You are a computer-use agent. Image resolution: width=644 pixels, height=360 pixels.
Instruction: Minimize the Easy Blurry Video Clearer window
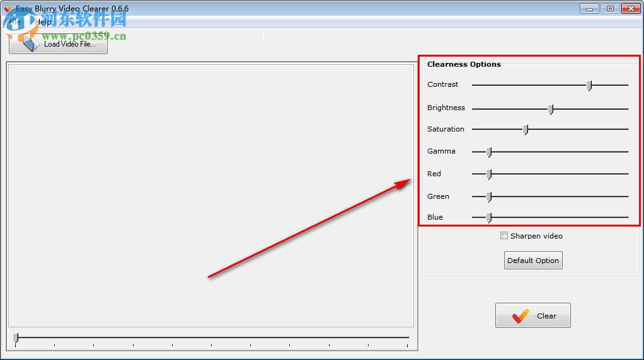(589, 9)
